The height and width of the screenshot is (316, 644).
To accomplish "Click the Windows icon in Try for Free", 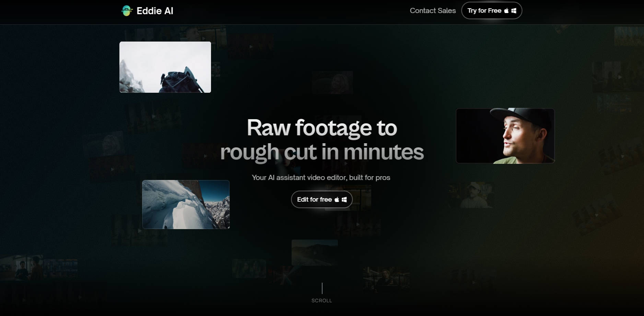I will coord(514,11).
